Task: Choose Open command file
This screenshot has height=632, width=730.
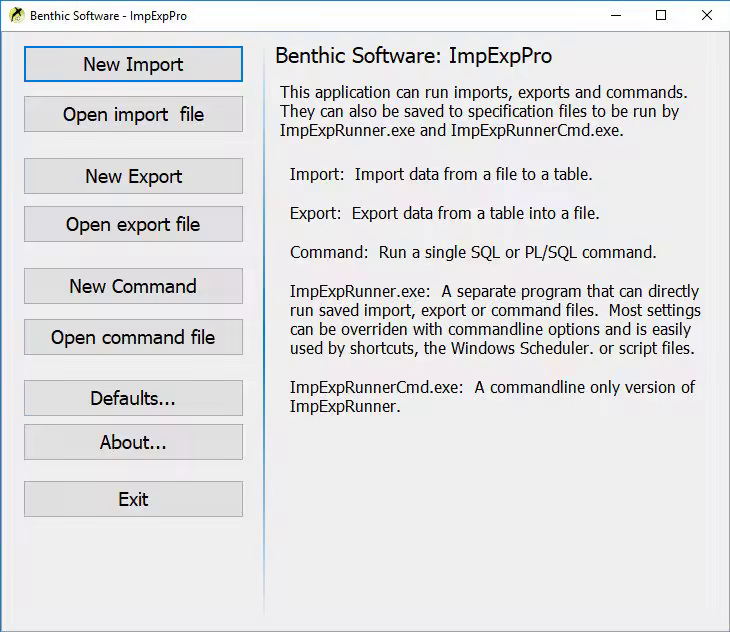Action: coord(133,337)
